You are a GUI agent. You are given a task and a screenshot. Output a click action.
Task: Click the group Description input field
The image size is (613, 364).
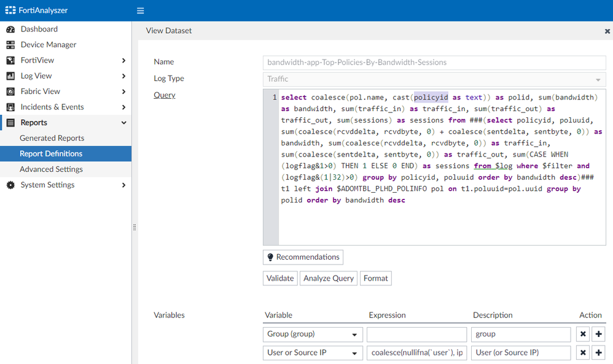tap(521, 335)
